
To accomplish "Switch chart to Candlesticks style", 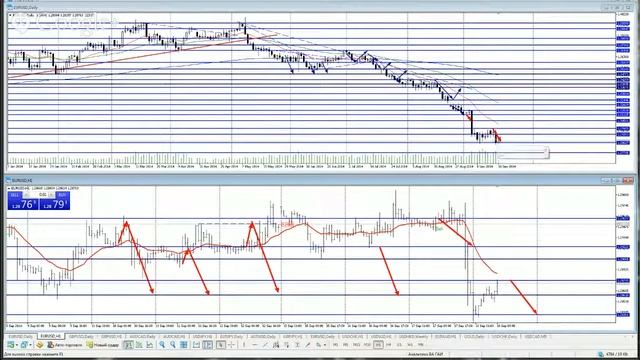I will click(139, 345).
